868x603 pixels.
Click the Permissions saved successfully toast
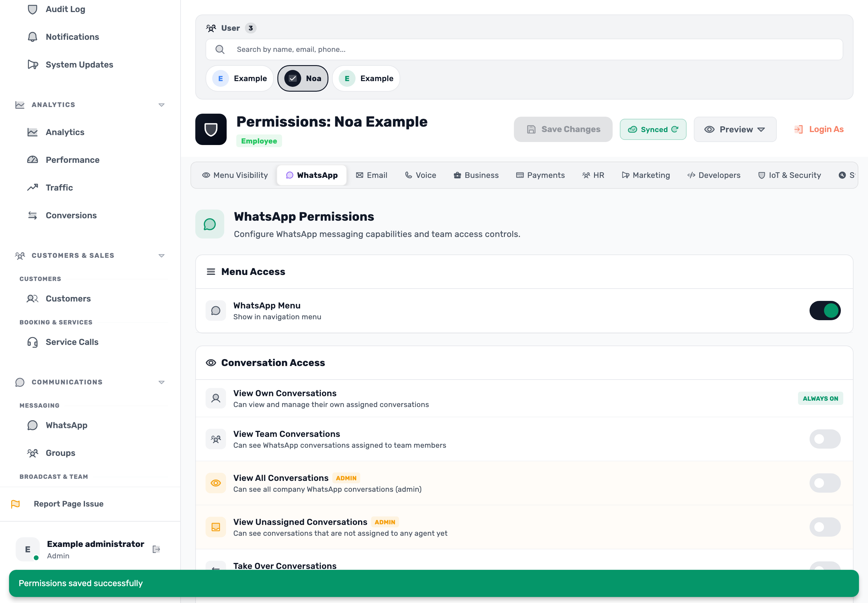point(434,583)
